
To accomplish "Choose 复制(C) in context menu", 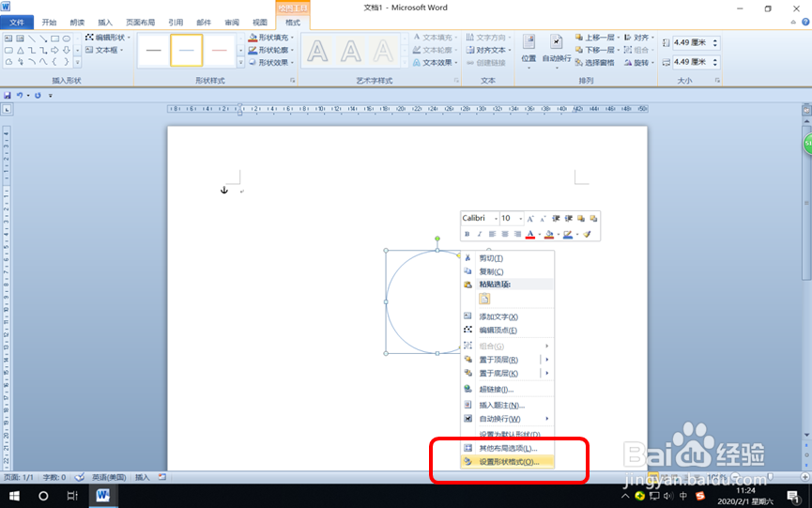I will pyautogui.click(x=508, y=271).
